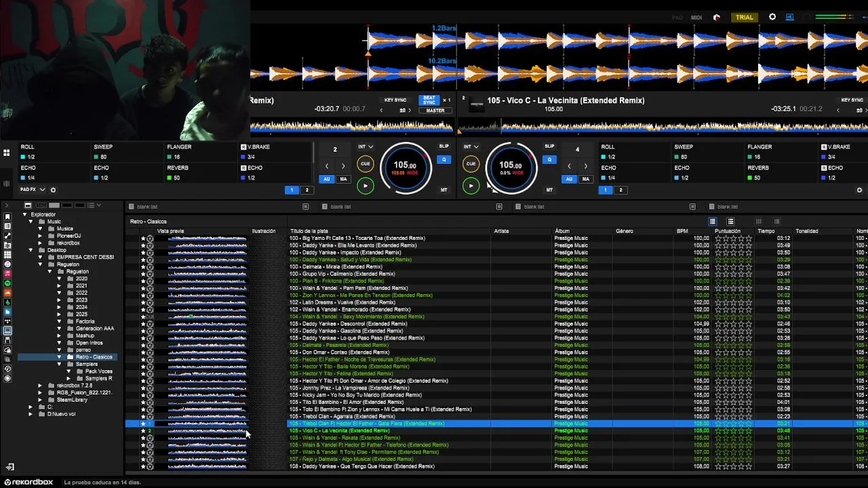Open the preferences gear icon in the top bar

tap(772, 17)
